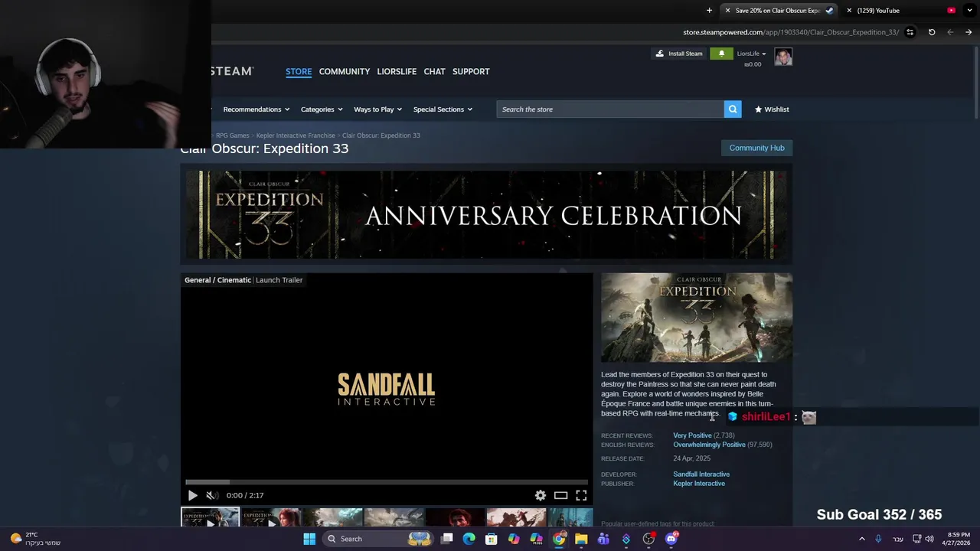Click the browser arrow at window edge
The image size is (980, 551).
tap(969, 32)
